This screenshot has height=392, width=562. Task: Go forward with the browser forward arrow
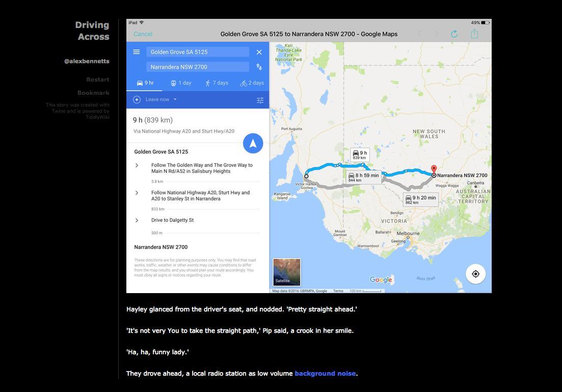click(436, 34)
